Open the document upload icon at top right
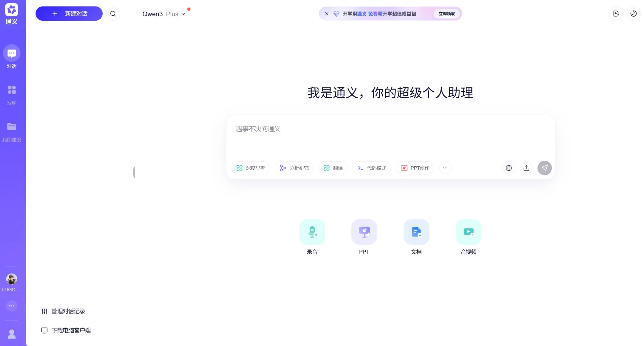Viewport: 644px width, 346px height. [616, 14]
